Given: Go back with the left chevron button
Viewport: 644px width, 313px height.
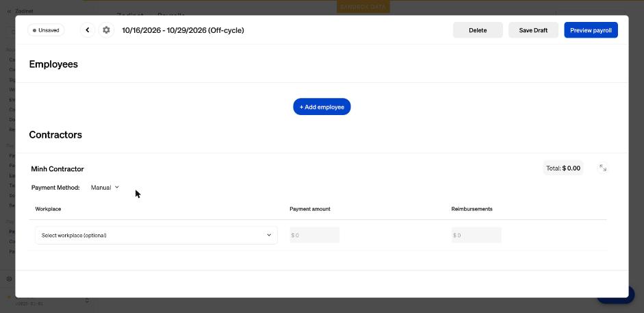Looking at the screenshot, I should [88, 30].
